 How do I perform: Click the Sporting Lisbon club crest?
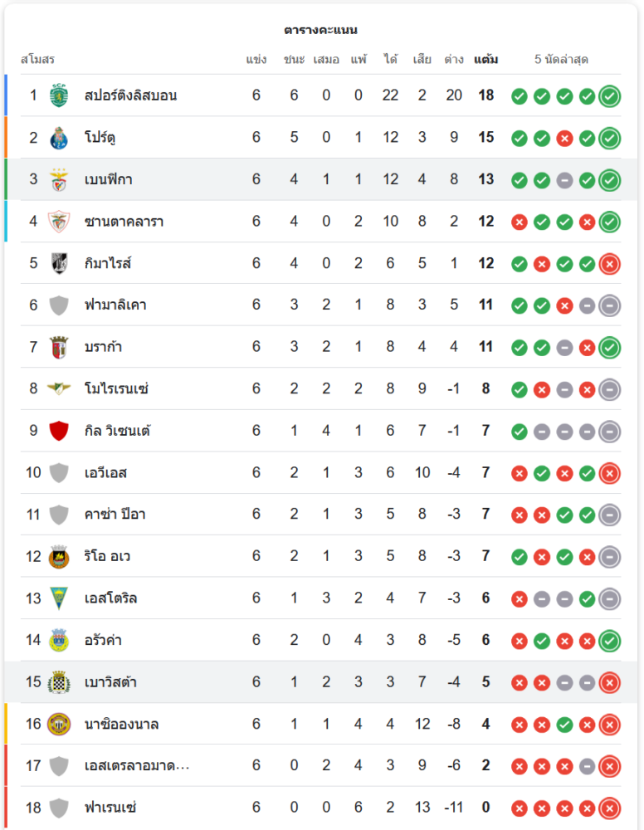pos(58,95)
